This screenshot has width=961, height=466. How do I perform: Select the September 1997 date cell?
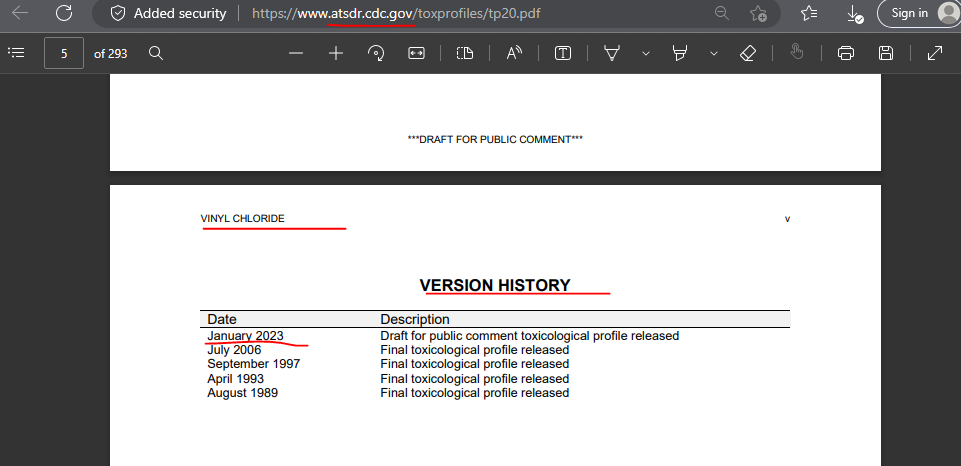[254, 364]
